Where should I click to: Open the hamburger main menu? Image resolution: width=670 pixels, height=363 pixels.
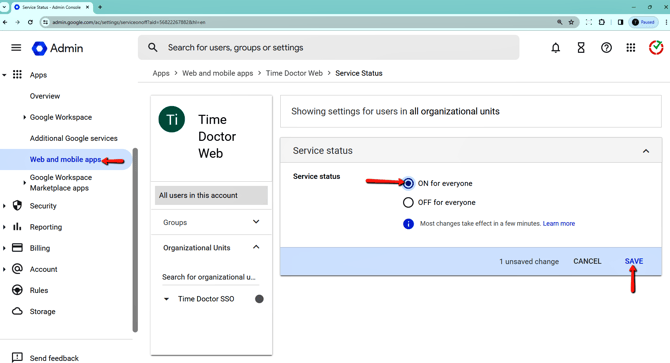point(16,48)
